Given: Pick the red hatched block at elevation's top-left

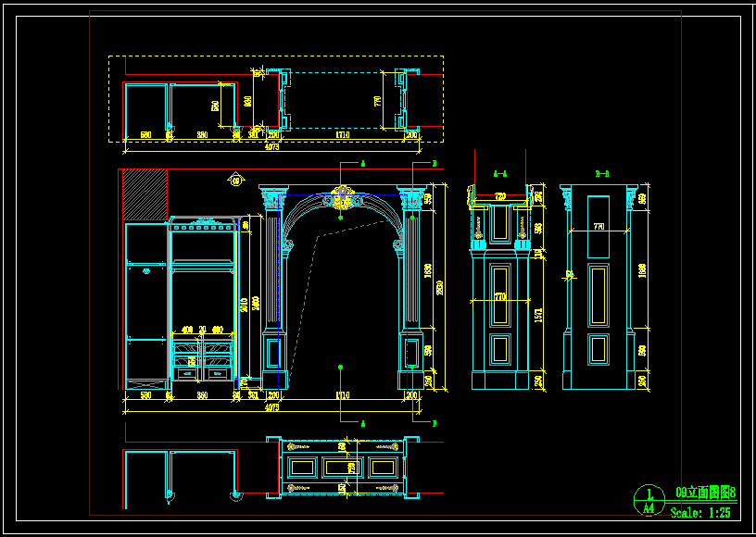Looking at the screenshot, I should coord(145,195).
